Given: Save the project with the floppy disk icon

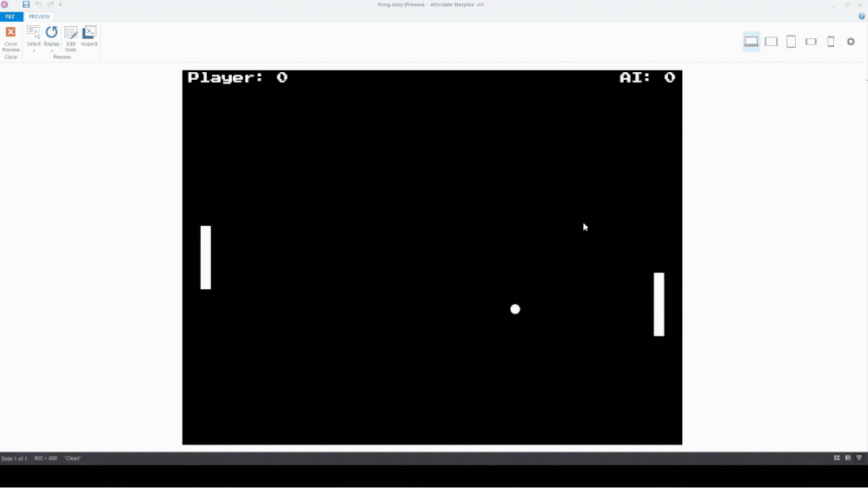Looking at the screenshot, I should [26, 4].
